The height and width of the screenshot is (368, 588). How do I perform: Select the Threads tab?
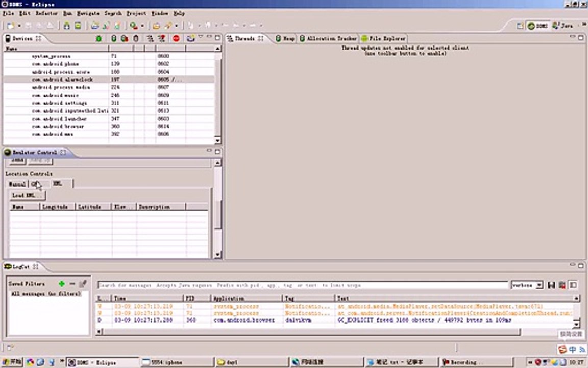[245, 38]
